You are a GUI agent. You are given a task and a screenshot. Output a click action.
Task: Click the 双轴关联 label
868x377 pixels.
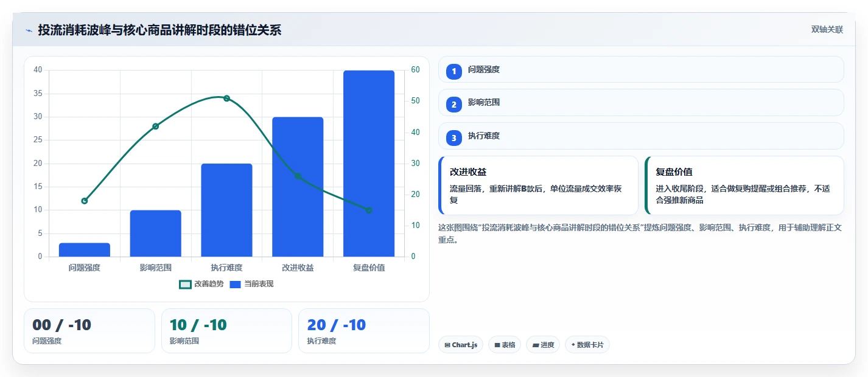tap(827, 29)
